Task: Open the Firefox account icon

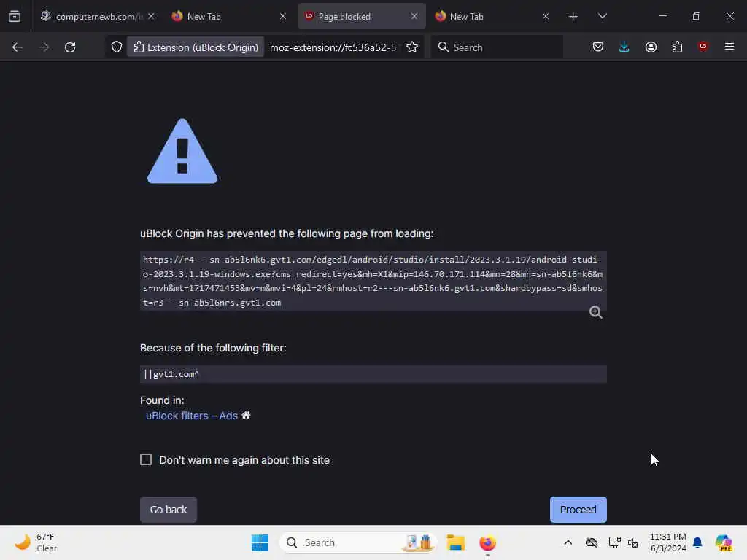Action: click(x=651, y=47)
